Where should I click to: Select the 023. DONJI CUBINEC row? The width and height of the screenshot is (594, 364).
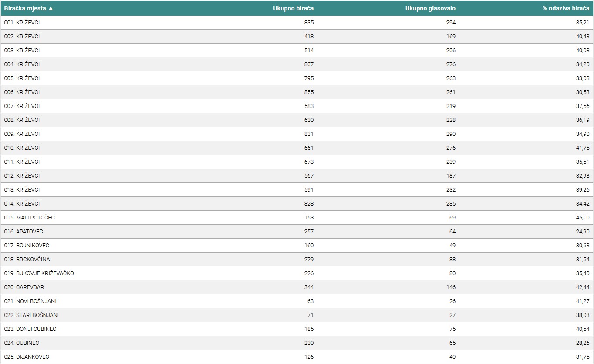pyautogui.click(x=30, y=329)
